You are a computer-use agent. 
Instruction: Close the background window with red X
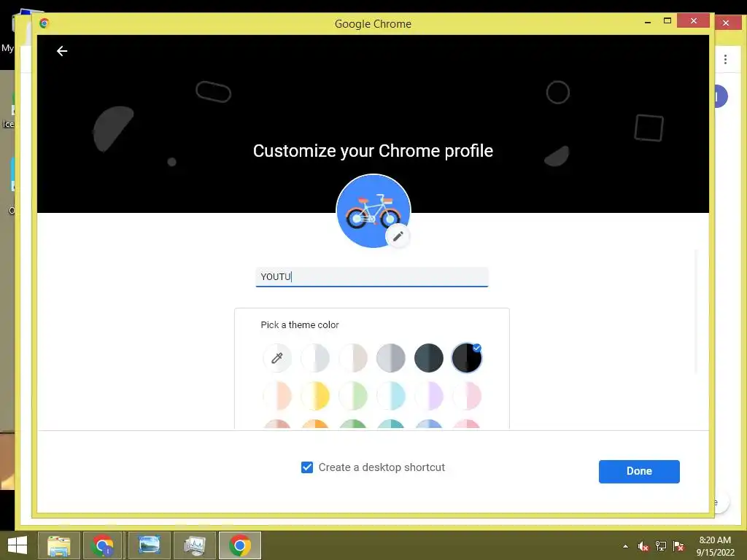point(726,23)
